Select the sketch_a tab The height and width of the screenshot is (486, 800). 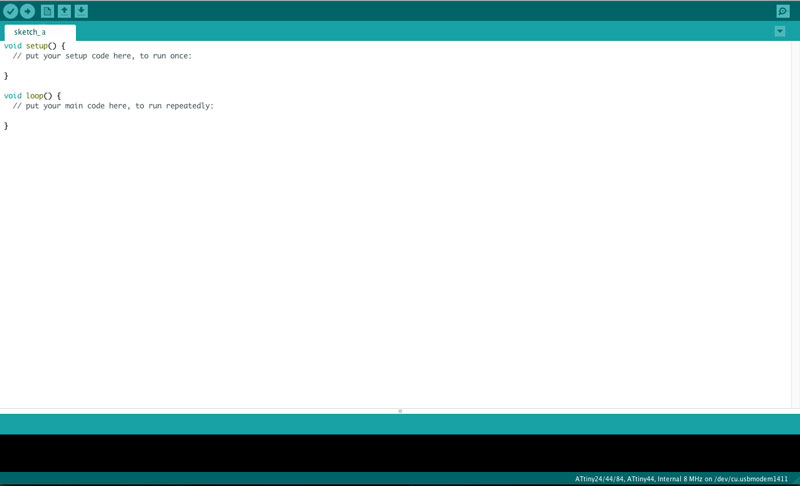coord(40,32)
